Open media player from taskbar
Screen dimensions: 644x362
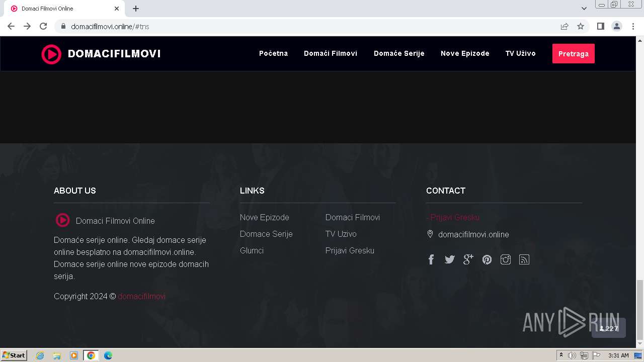pyautogui.click(x=74, y=355)
